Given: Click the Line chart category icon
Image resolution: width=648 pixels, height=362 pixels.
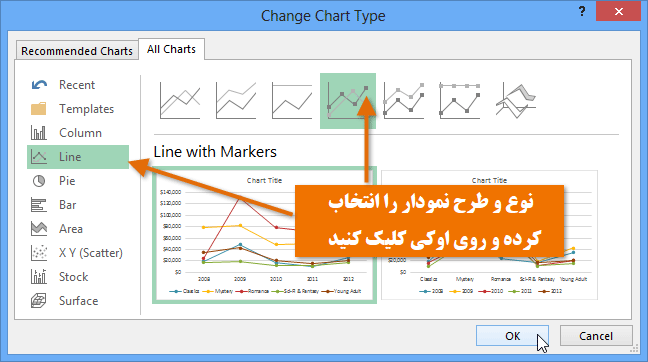Looking at the screenshot, I should (x=39, y=157).
